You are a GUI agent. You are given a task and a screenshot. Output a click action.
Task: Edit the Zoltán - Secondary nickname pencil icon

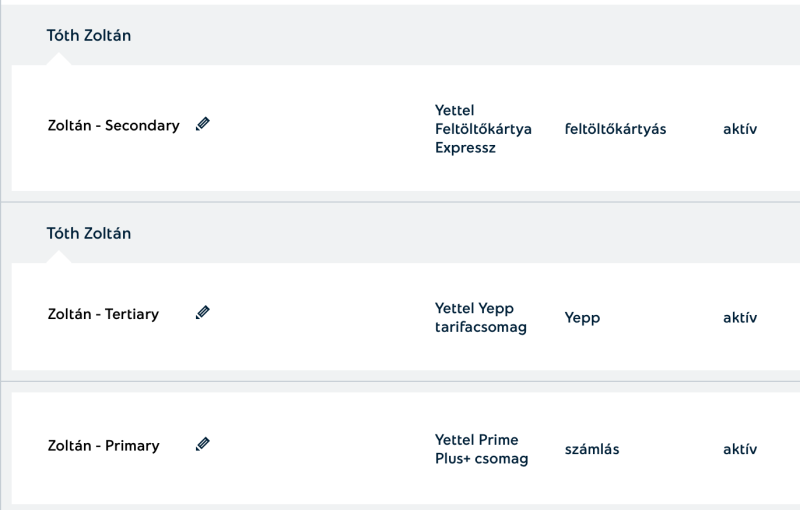coord(203,125)
